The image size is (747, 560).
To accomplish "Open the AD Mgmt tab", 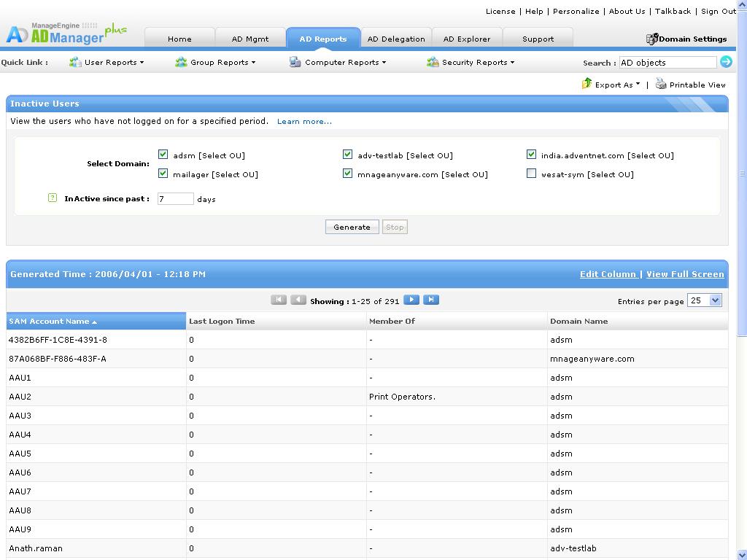I will coord(250,39).
